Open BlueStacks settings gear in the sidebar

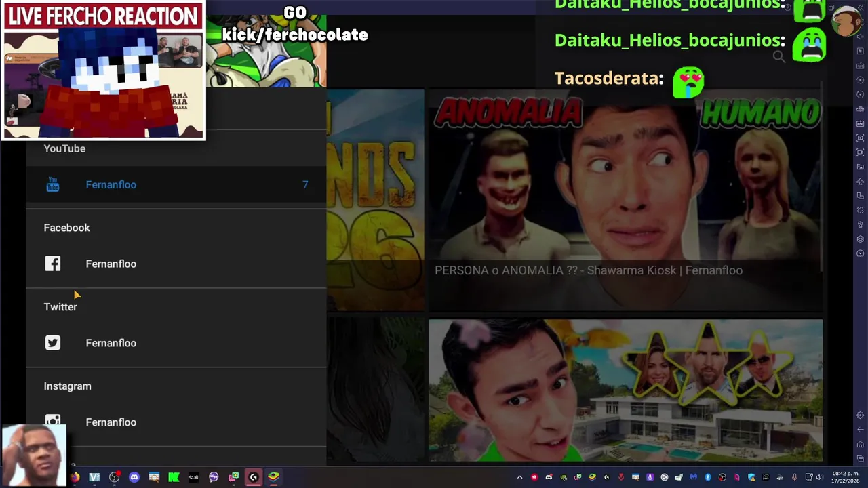coord(860,415)
